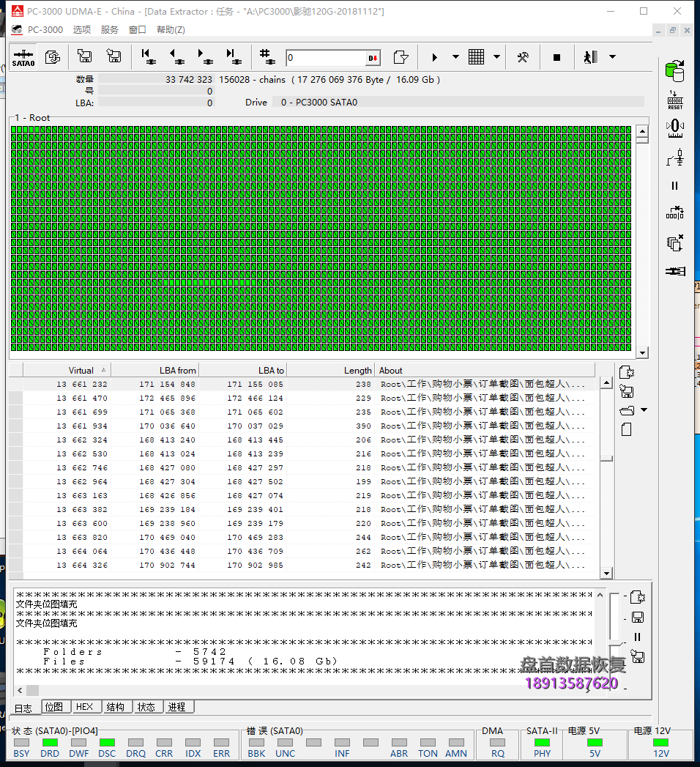Viewport: 700px width, 767px height.
Task: Click the copy sector export icon
Action: [x=401, y=57]
